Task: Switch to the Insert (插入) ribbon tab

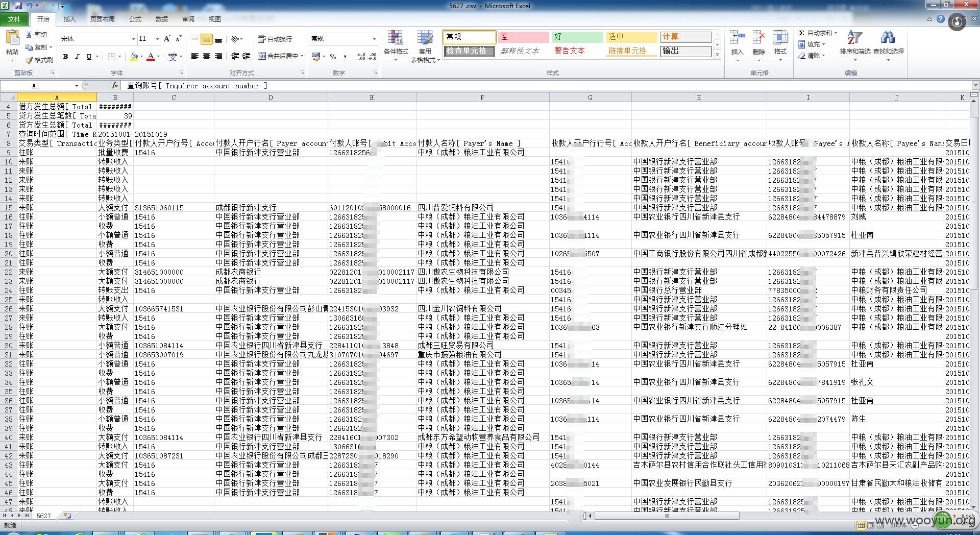Action: point(69,19)
